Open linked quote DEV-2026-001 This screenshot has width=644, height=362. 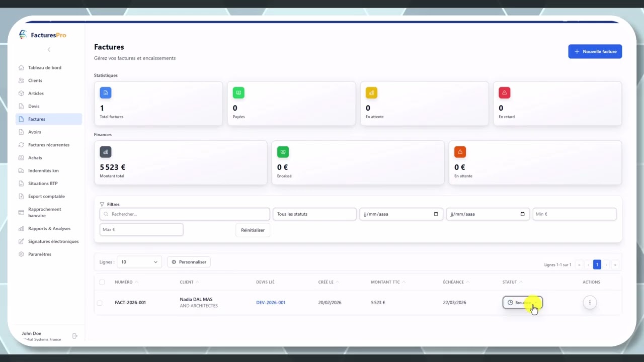tap(271, 303)
